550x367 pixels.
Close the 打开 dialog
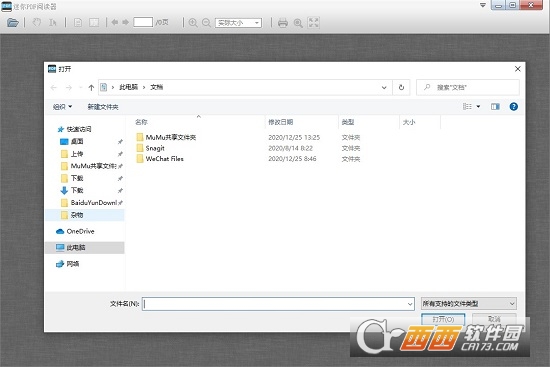point(518,69)
